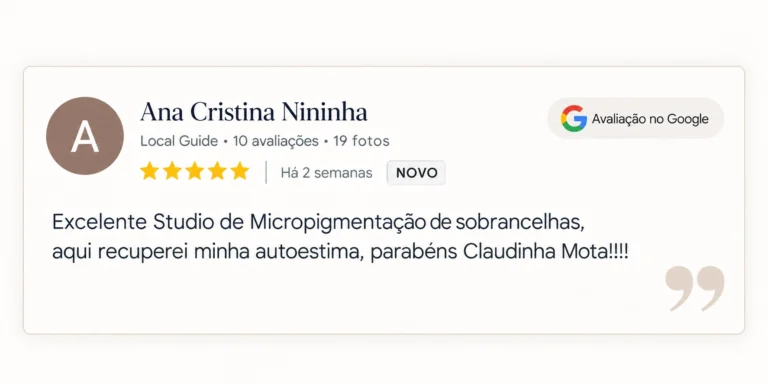The height and width of the screenshot is (384, 768).
Task: Click the fourth gold star
Action: (x=217, y=171)
